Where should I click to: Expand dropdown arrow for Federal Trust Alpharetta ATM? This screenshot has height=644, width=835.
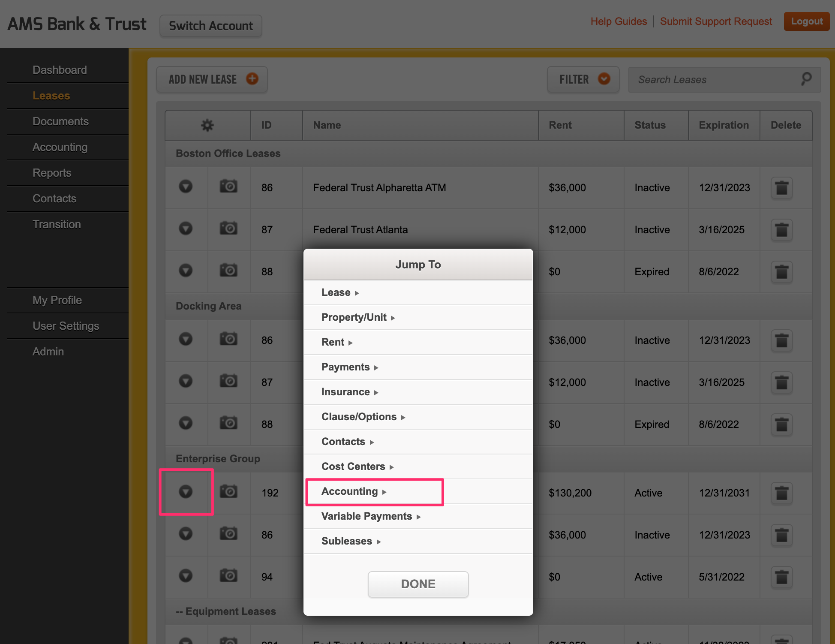coord(186,187)
